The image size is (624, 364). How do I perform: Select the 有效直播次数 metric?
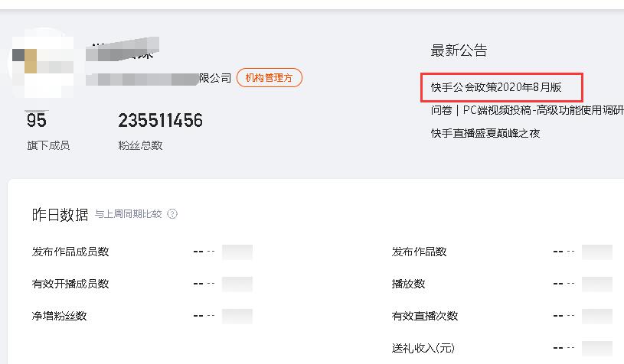(425, 316)
